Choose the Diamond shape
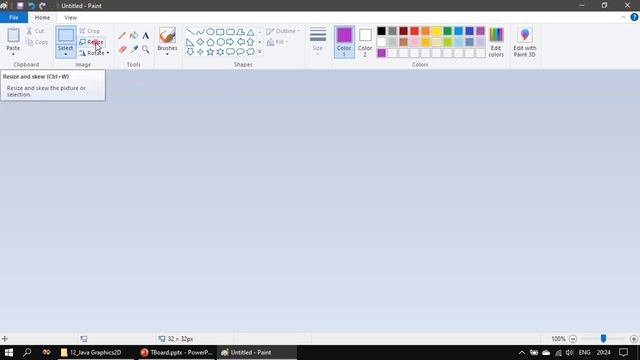Screen dimensions: 640x360 coord(200,42)
